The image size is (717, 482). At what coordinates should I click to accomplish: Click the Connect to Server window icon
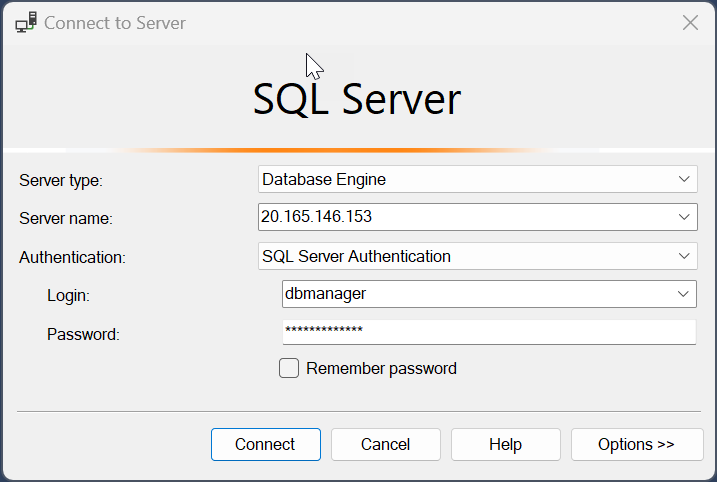[27, 22]
